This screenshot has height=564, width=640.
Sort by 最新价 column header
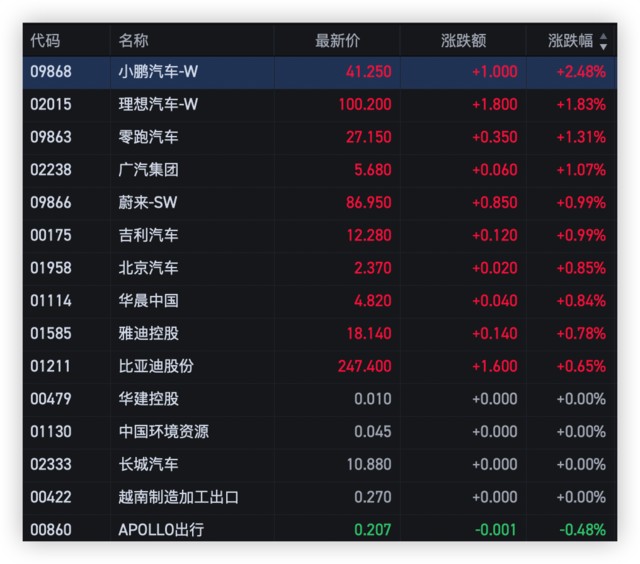click(337, 41)
